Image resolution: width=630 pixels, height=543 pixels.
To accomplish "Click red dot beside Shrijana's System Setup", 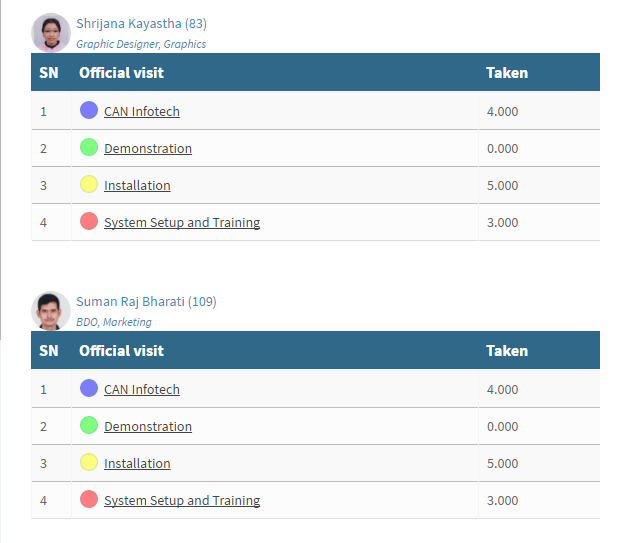I will tap(89, 221).
